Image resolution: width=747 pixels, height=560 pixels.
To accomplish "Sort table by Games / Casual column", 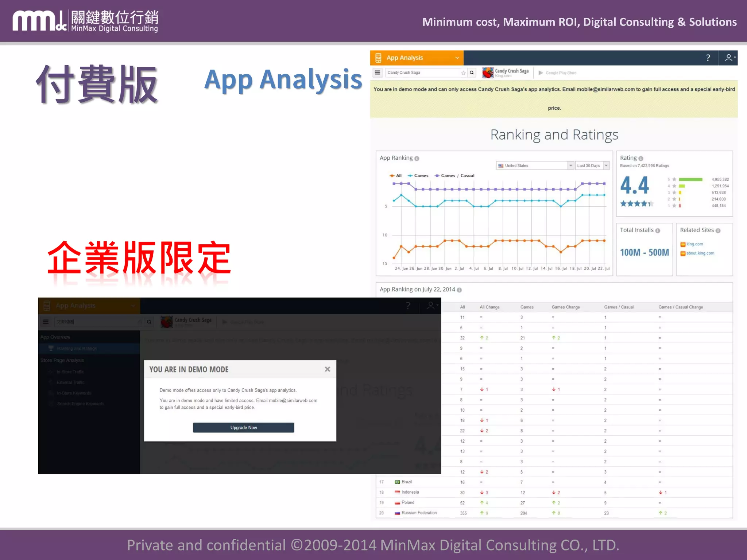I will coord(619,307).
